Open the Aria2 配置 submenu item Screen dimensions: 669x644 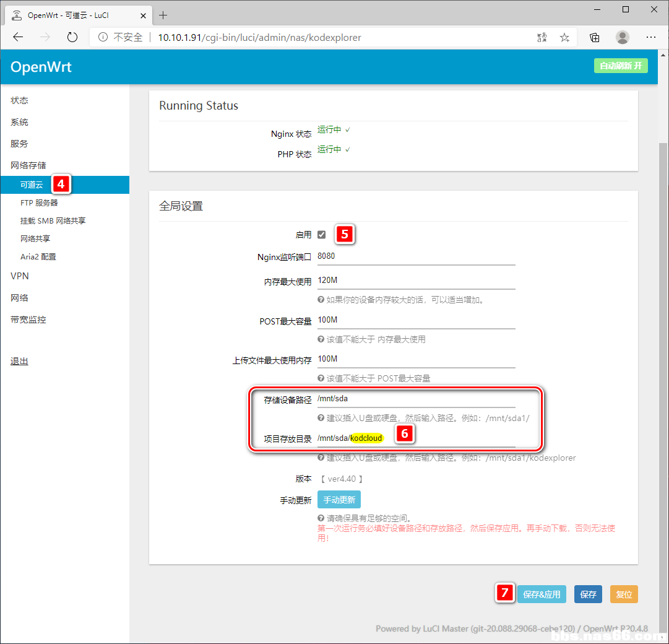pos(38,256)
